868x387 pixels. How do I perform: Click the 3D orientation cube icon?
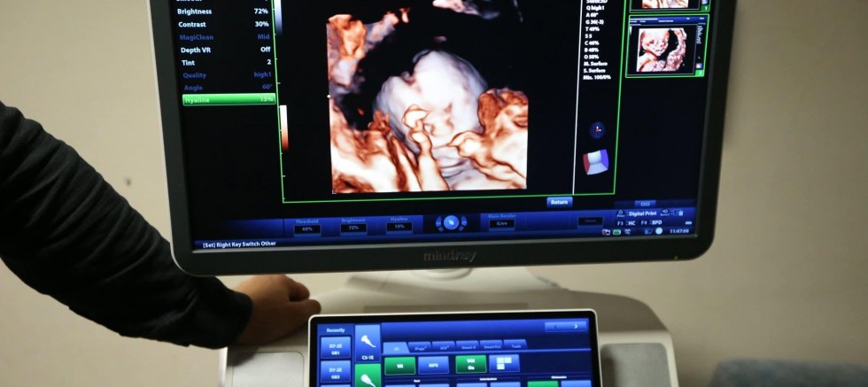pos(597,162)
